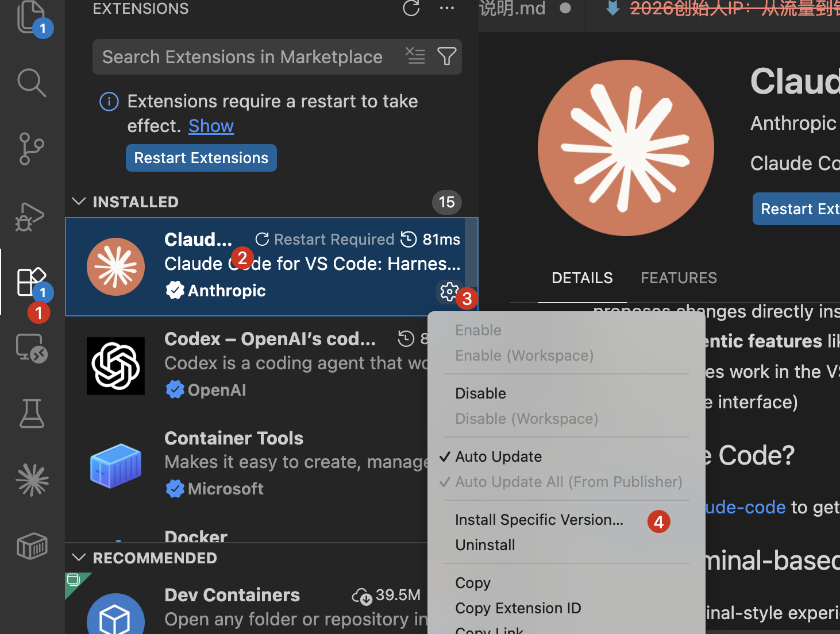Click the Codex row activation time clock icon
Viewport: 840px width, 634px height.
[406, 339]
